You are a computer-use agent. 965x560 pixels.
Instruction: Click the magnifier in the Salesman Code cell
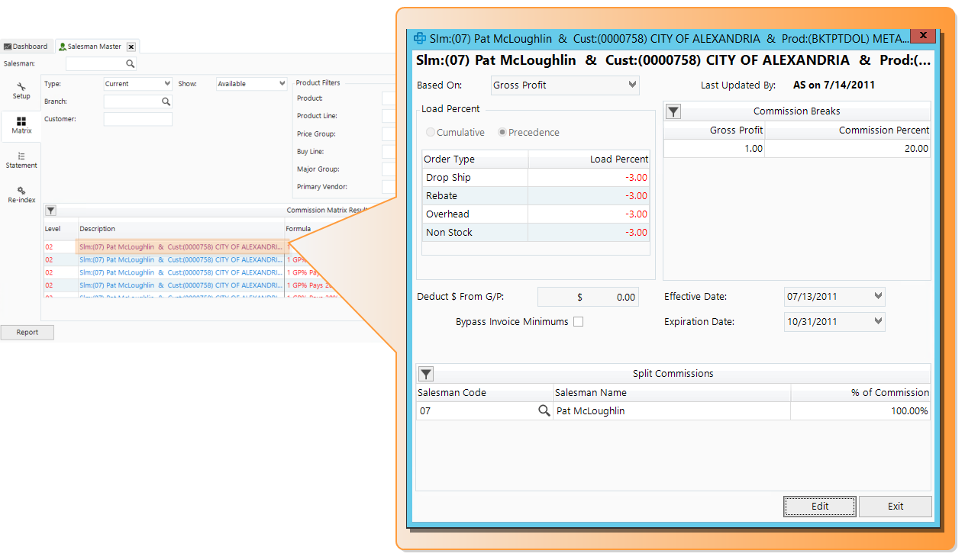coord(544,410)
